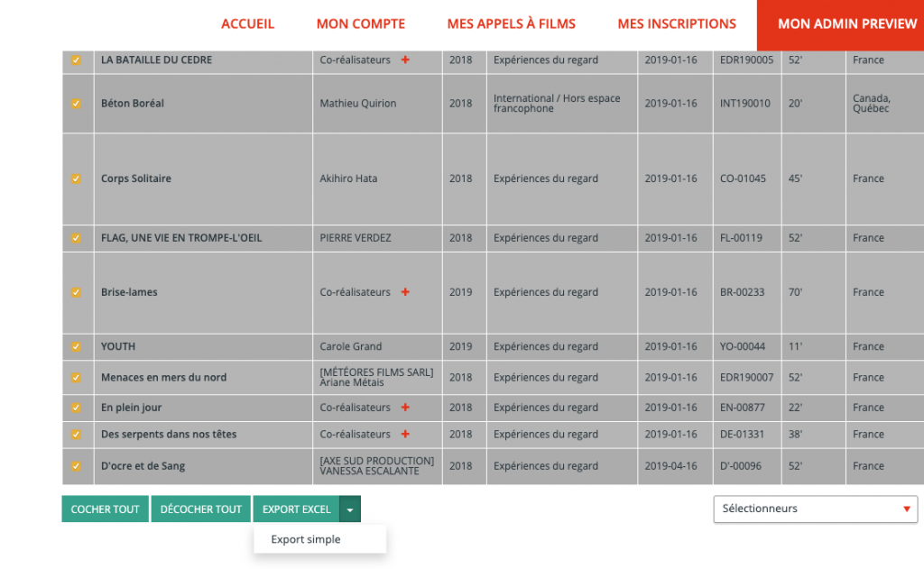Click the Cocher Tout button

click(x=105, y=509)
